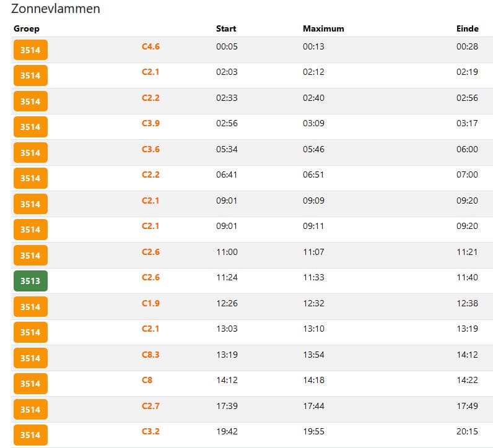Click the C3.2 flare class link

[151, 431]
